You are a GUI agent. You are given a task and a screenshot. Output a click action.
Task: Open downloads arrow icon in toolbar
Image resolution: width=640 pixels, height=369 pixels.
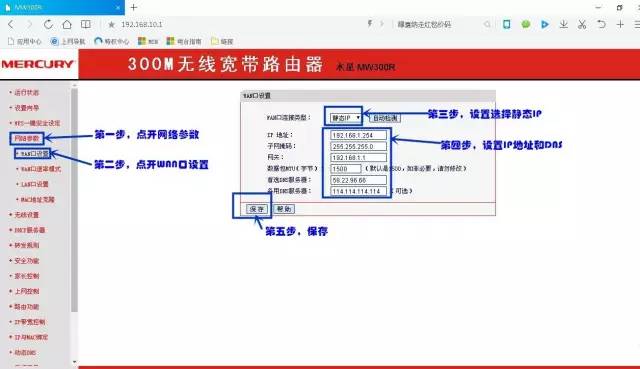click(x=563, y=24)
